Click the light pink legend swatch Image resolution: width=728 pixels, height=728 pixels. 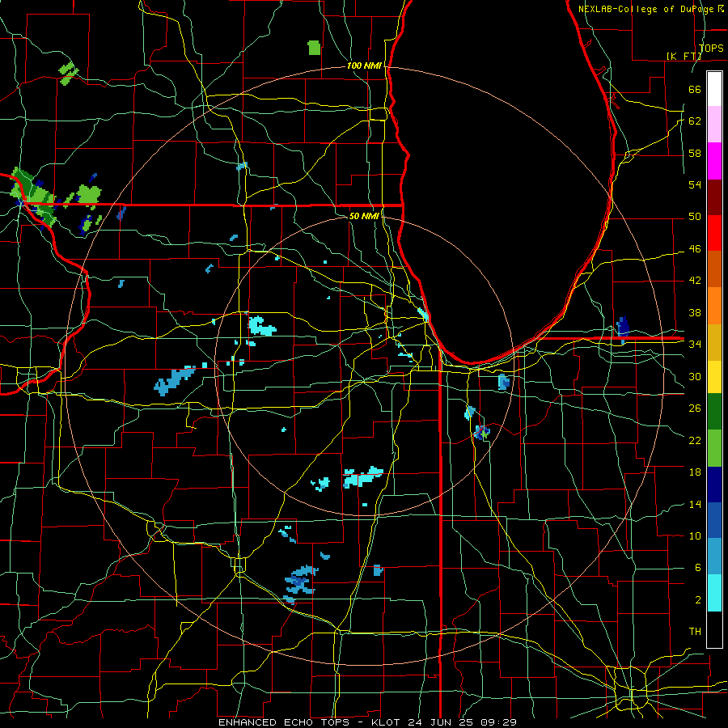[714, 125]
